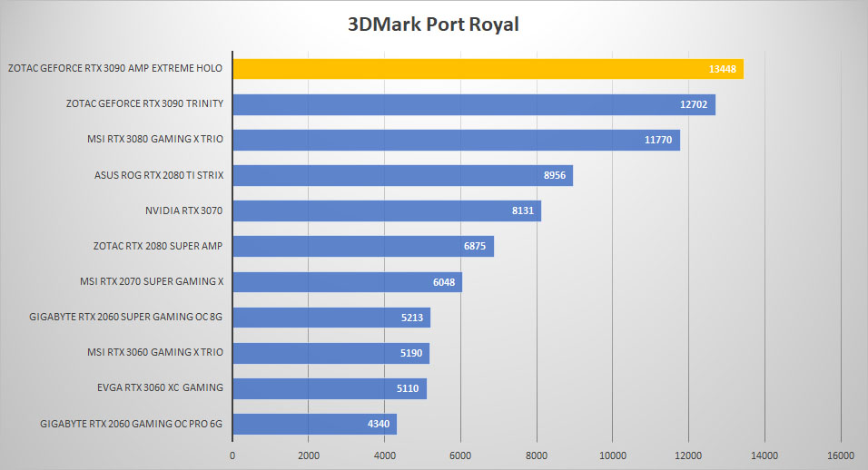Select the MSI RTX 3060 GAMING X TRIO label
The height and width of the screenshot is (470, 868).
coord(155,352)
